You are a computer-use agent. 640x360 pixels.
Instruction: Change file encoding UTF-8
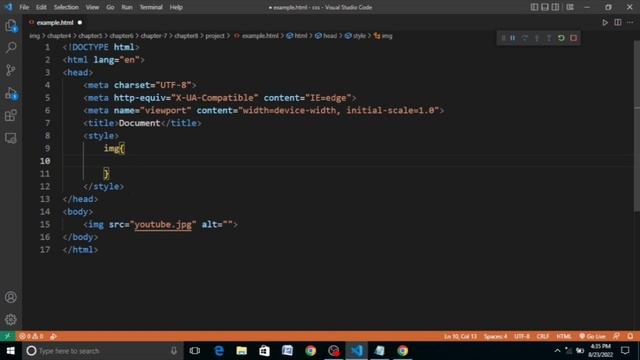pos(522,336)
